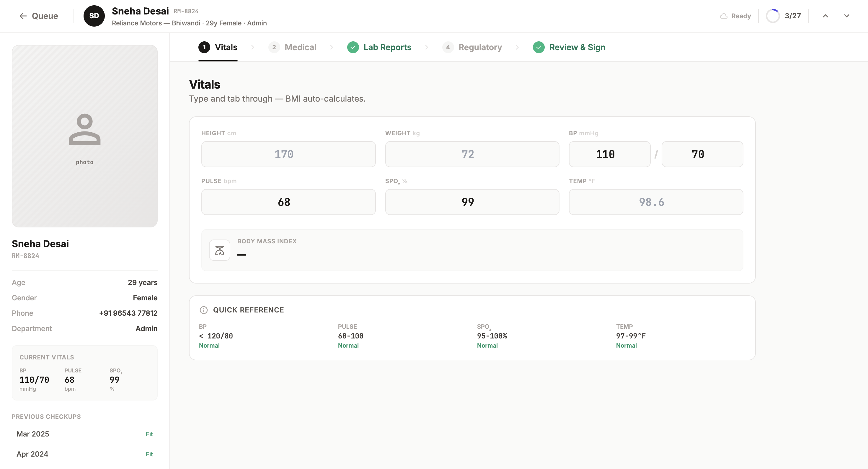Click the back arrow next to Queue
Screen dimensions: 868x469
pyautogui.click(x=22, y=16)
